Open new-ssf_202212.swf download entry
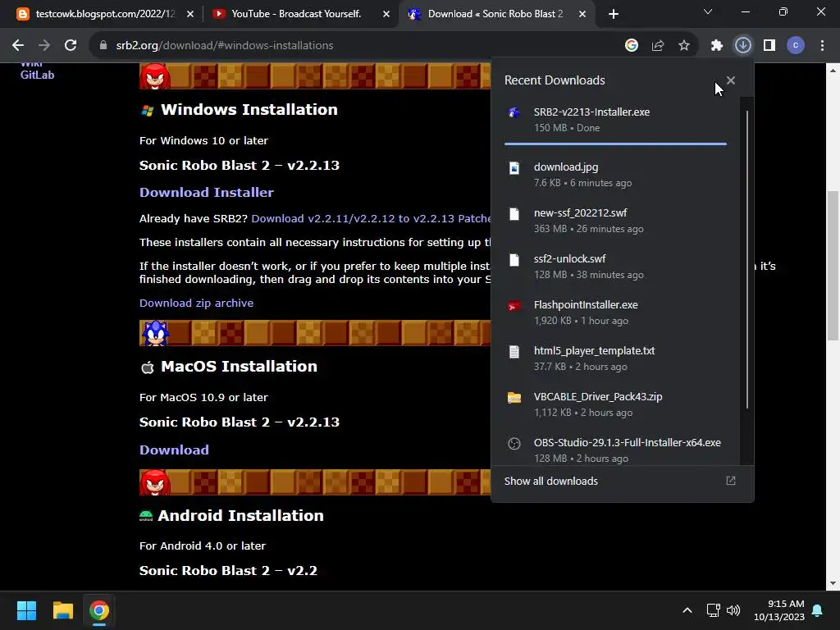 (615, 221)
